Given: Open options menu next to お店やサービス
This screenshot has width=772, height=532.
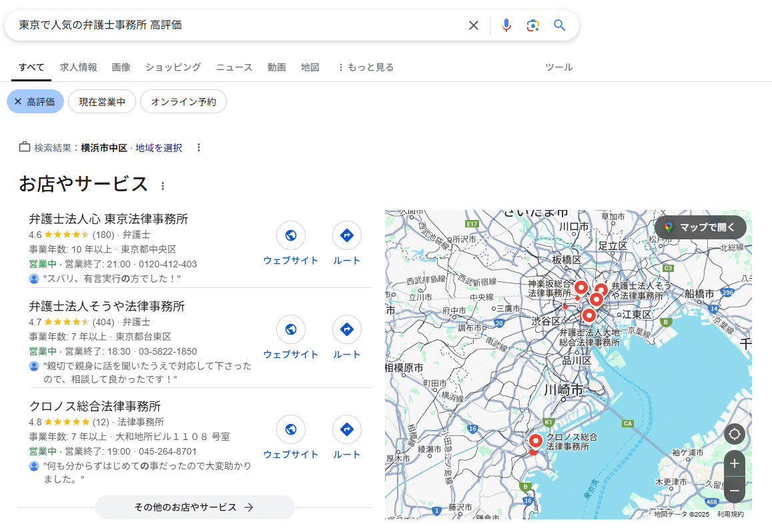Looking at the screenshot, I should point(162,186).
